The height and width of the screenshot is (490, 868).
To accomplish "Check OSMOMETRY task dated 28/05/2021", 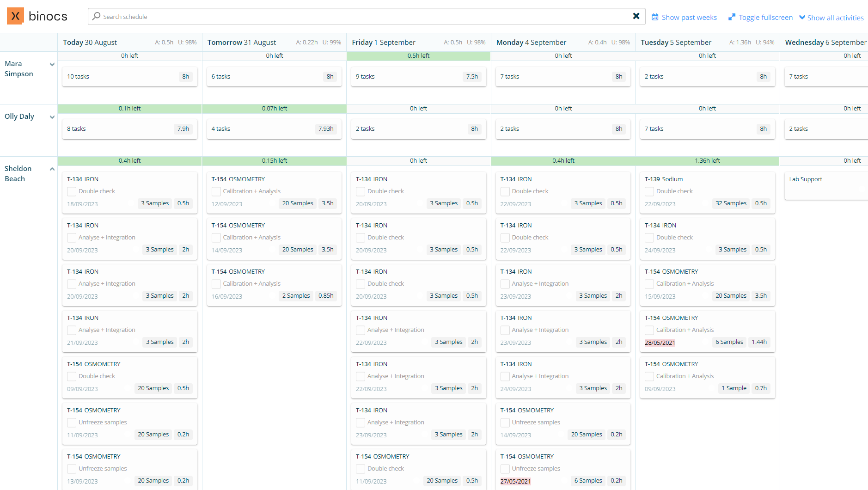I will point(649,330).
